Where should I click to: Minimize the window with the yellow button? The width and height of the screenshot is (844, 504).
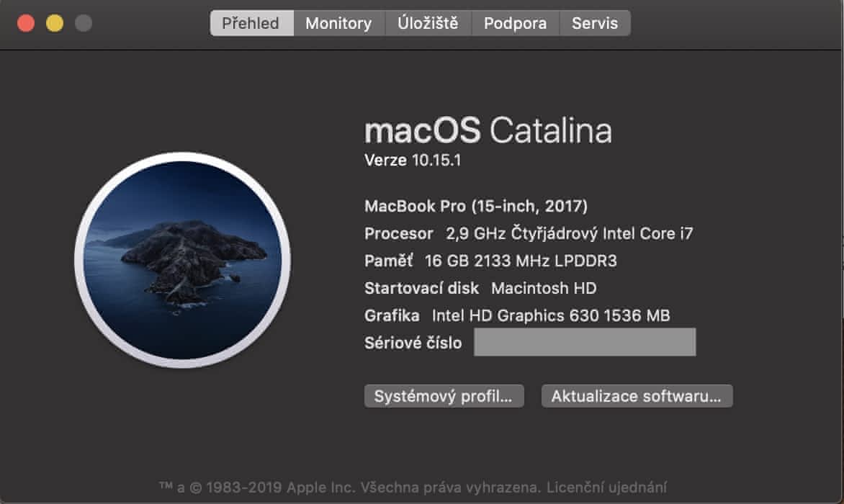tap(55, 23)
